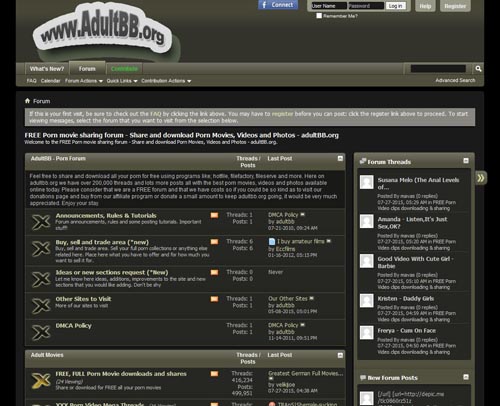
Task: Toggle the Remember Me checkbox
Action: [x=319, y=16]
